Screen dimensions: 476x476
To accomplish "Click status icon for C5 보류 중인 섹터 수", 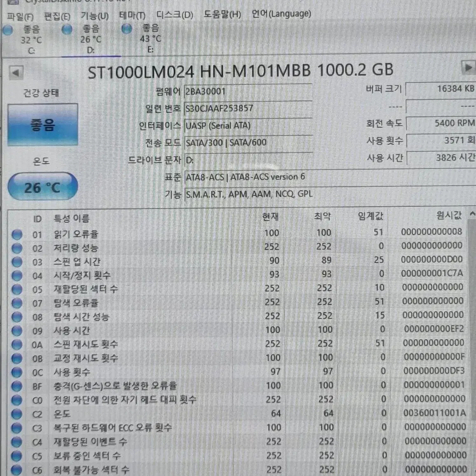I will [17, 456].
